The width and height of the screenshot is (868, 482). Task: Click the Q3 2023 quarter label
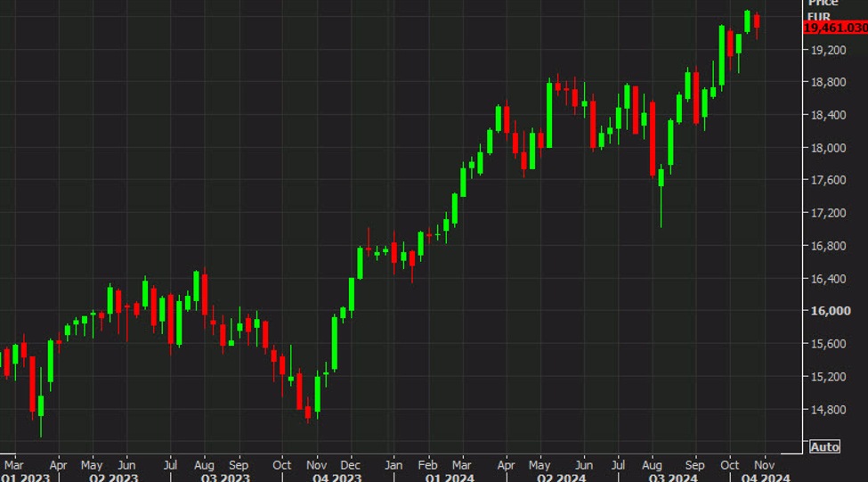click(224, 478)
